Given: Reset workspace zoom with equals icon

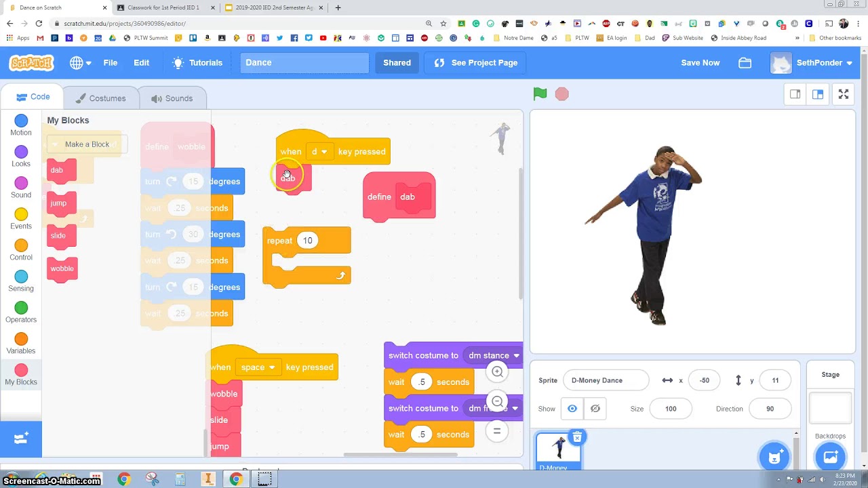Looking at the screenshot, I should pos(497,431).
